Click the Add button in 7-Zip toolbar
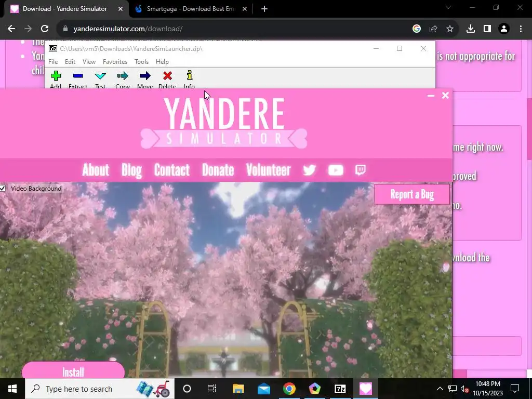The image size is (532, 399). point(56,79)
